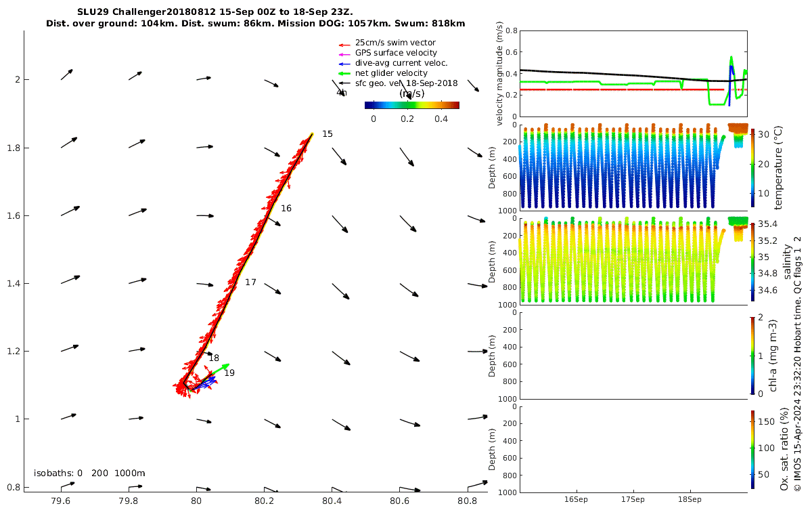812x508 pixels.
Task: Click the black sfc geo. vel legend arrow
Action: (x=344, y=83)
